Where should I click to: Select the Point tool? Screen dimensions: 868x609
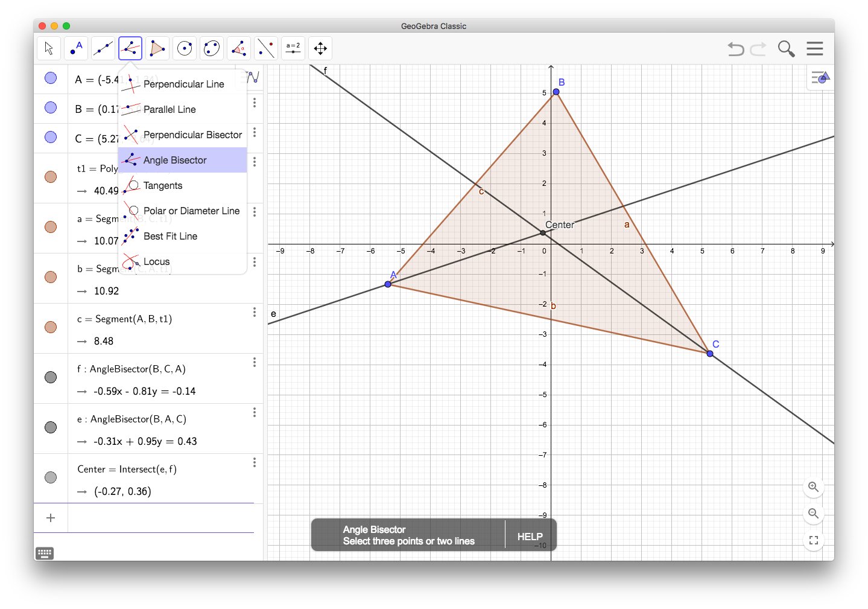(x=75, y=48)
